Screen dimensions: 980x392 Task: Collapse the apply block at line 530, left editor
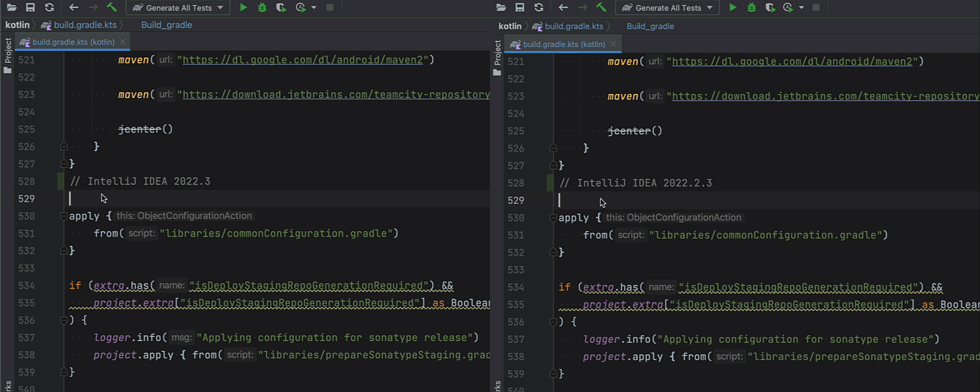pos(63,216)
